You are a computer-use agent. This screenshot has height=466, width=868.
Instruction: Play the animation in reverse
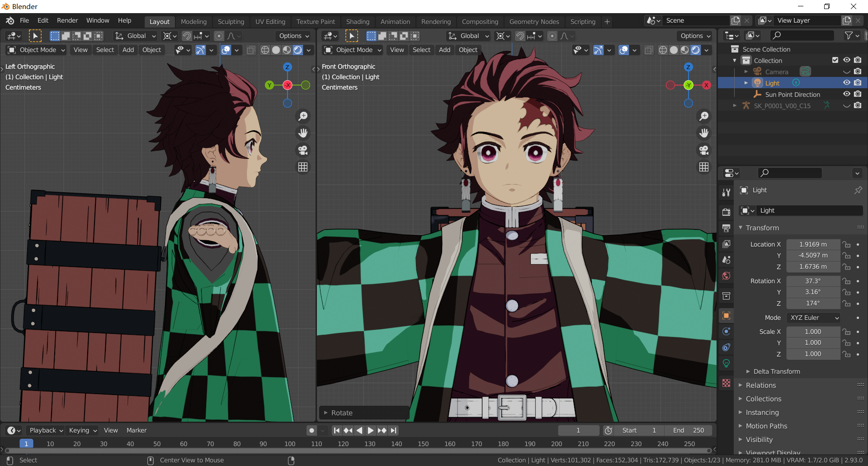tap(359, 430)
